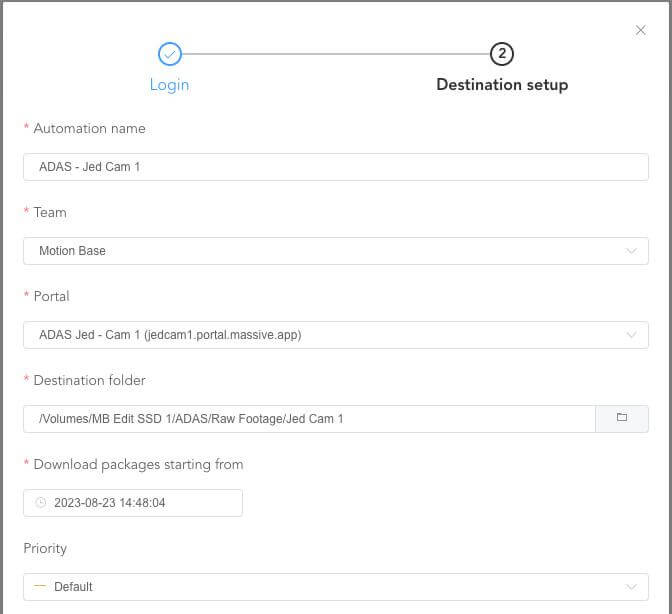Click the Login step label

pos(169,85)
